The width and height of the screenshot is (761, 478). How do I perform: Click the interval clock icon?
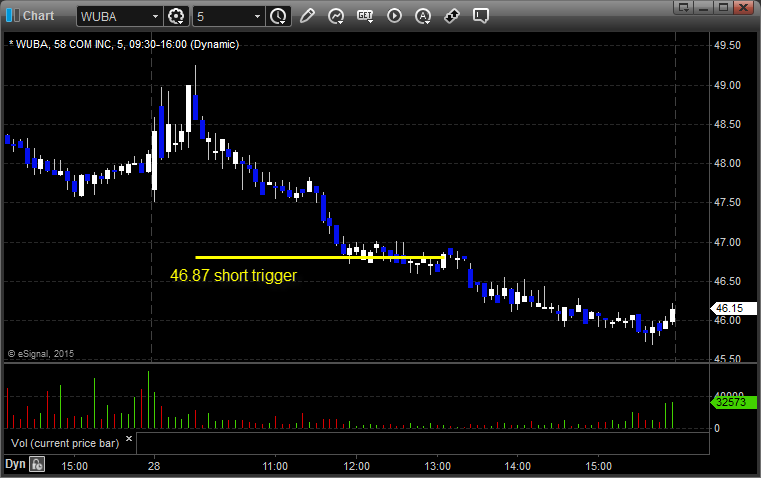[x=277, y=16]
